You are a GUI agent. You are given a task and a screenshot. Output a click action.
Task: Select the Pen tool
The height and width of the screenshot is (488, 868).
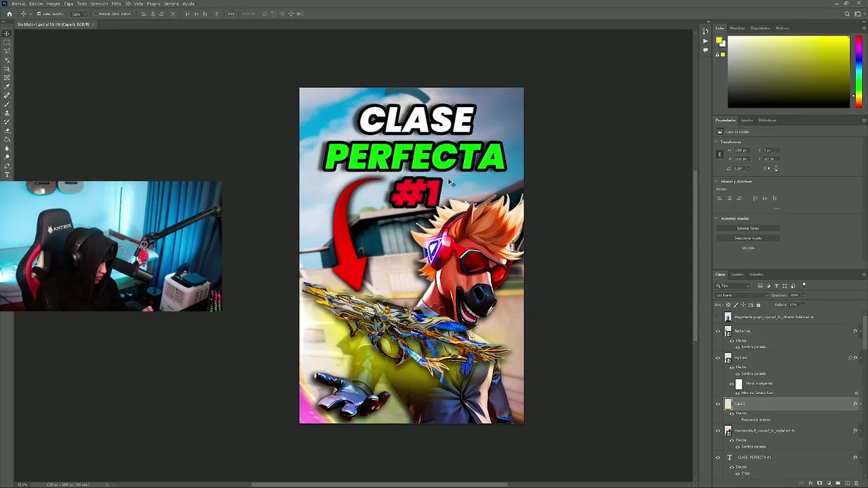coord(7,165)
